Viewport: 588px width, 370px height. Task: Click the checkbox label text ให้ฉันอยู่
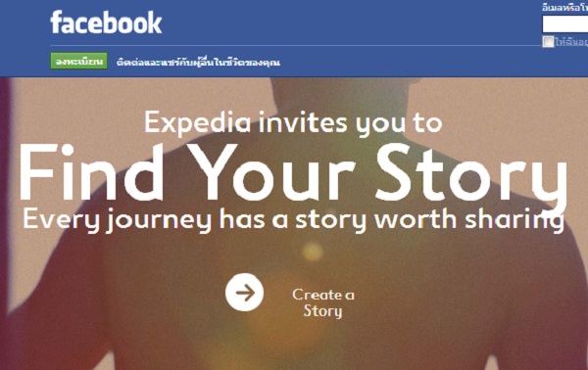coord(571,42)
